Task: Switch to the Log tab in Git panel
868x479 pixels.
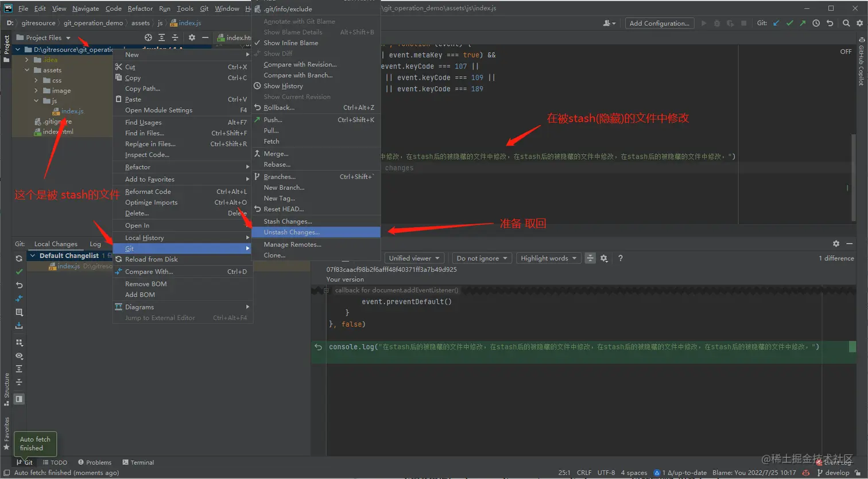Action: click(95, 243)
